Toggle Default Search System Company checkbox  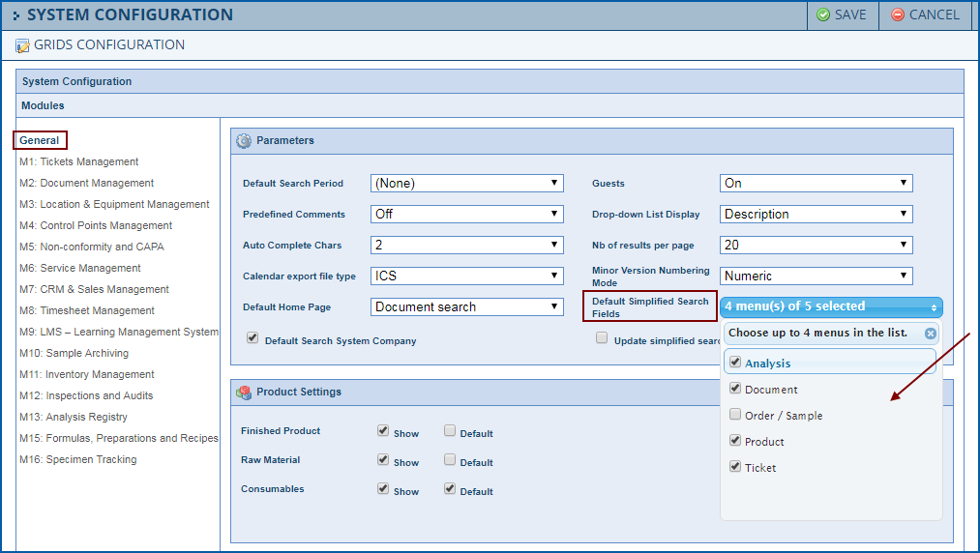(x=252, y=338)
